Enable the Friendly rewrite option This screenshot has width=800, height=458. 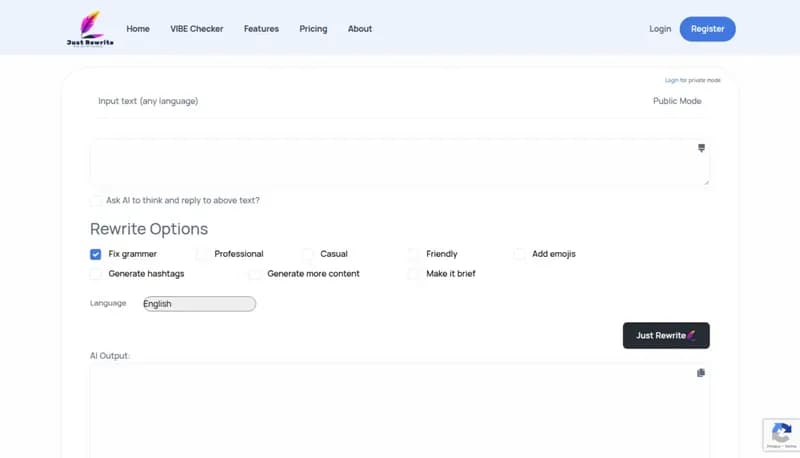click(x=414, y=254)
